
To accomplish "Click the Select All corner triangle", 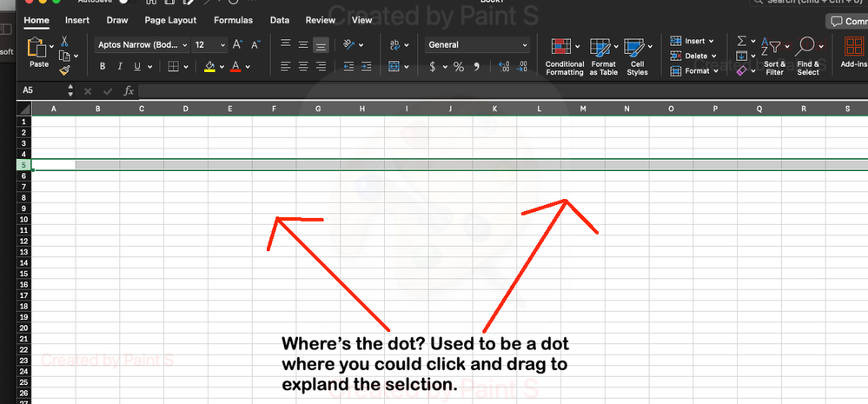I will (25, 109).
